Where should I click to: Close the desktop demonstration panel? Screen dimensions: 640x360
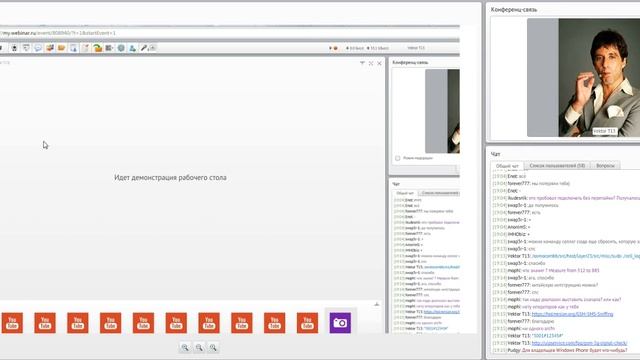[x=379, y=63]
